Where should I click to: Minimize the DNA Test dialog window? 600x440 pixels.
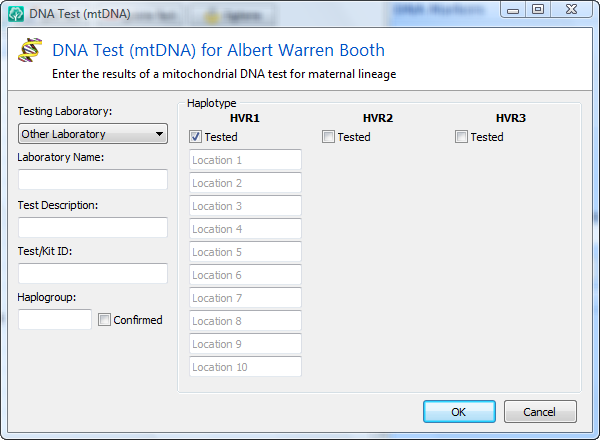click(x=513, y=9)
